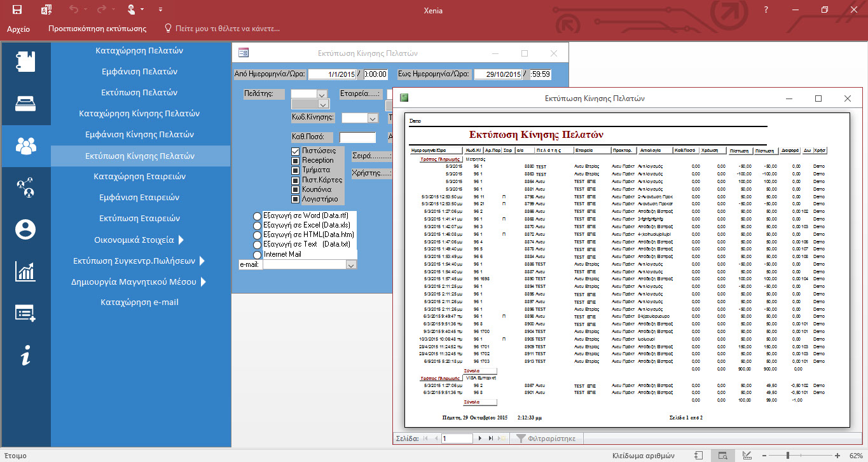The width and height of the screenshot is (868, 462).
Task: Expand the Κωδ.Κίνησης combo box
Action: [x=372, y=118]
